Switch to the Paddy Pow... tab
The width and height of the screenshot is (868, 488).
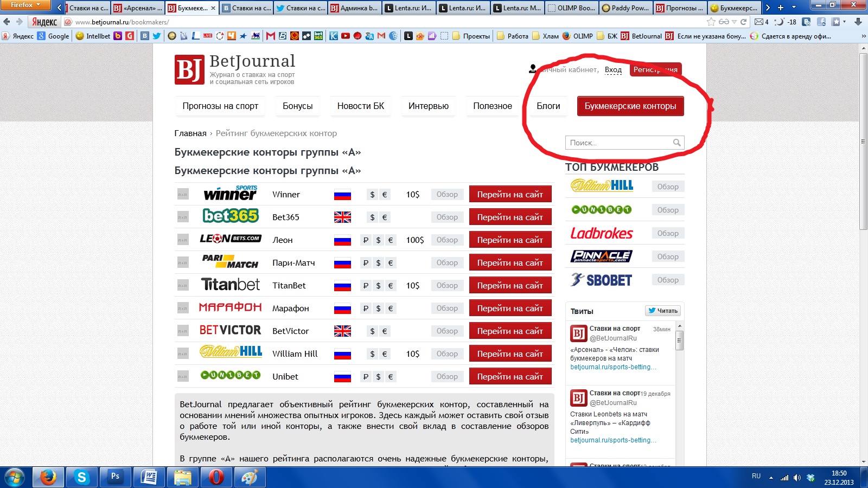point(626,8)
